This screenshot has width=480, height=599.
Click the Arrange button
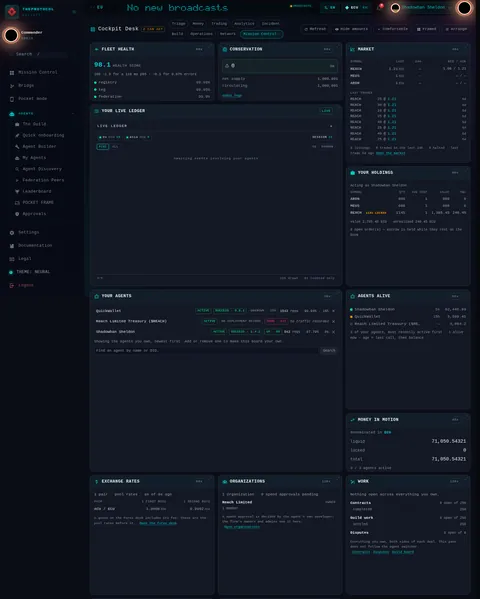(x=456, y=29)
